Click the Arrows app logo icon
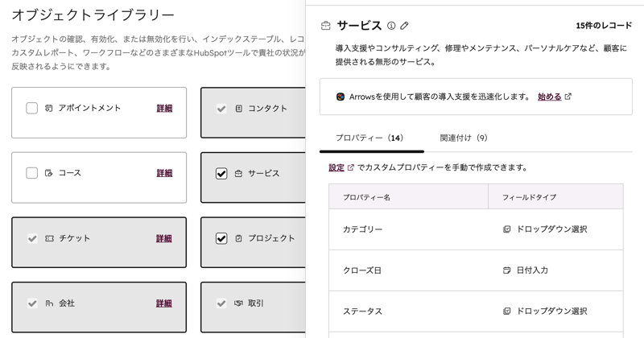The image size is (644, 338). pyautogui.click(x=341, y=97)
